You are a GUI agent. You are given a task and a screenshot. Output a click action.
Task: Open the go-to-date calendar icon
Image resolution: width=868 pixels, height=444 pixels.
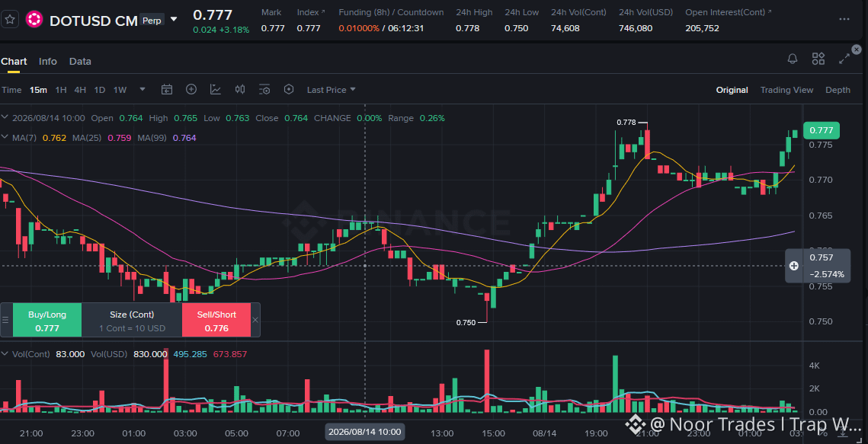click(x=167, y=90)
